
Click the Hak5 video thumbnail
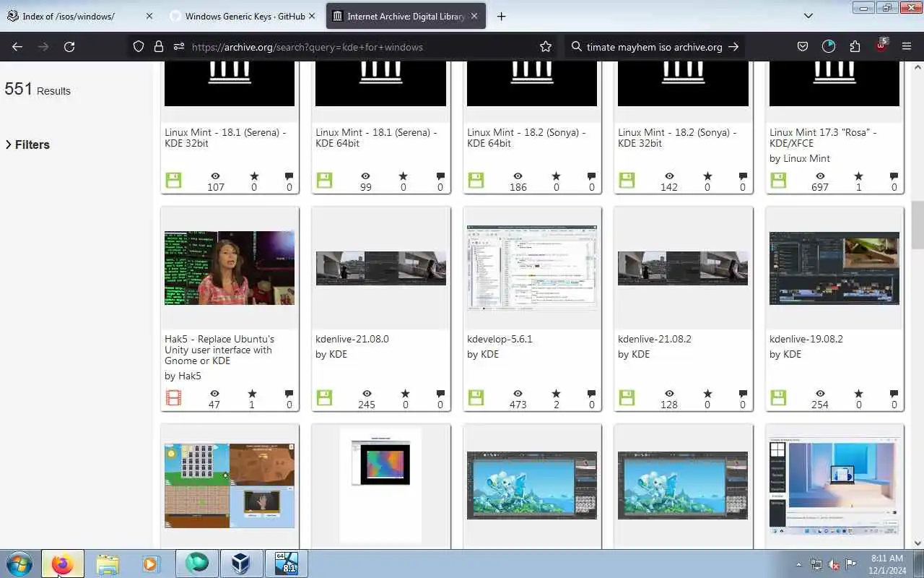[x=230, y=268]
